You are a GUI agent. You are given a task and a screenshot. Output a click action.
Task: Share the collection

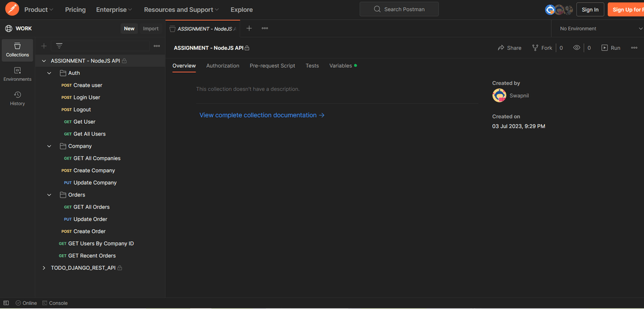tap(509, 48)
